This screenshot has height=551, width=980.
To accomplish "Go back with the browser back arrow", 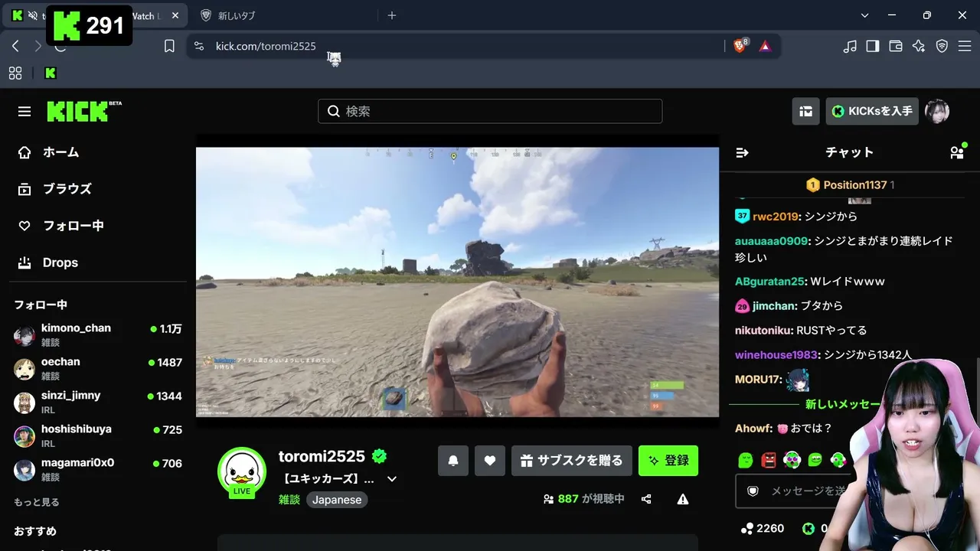I will coord(15,46).
